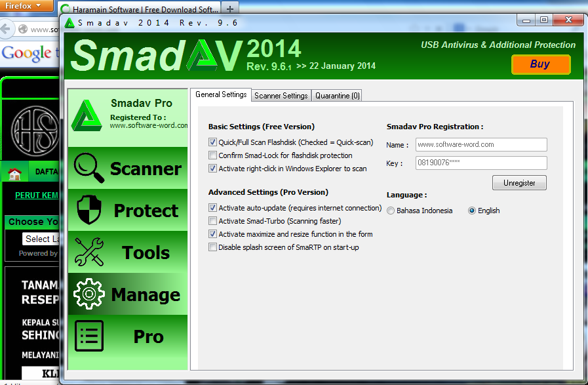The image size is (588, 385).
Task: Click 'MELAYANI' text on webpage
Action: (41, 355)
